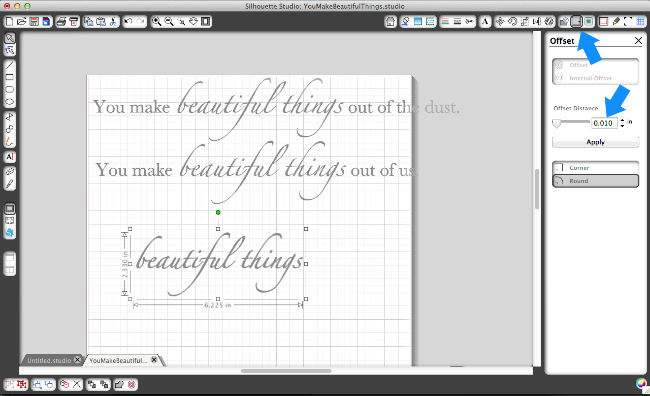This screenshot has height=396, width=650.
Task: Open the Line Color window
Action: tap(445, 21)
